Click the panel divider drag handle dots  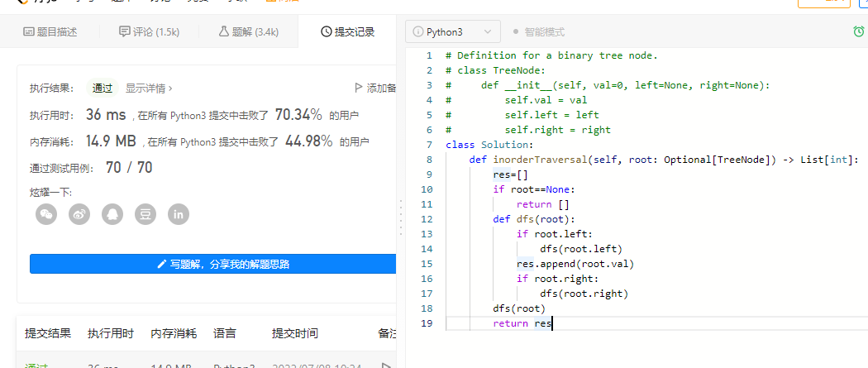pos(400,218)
